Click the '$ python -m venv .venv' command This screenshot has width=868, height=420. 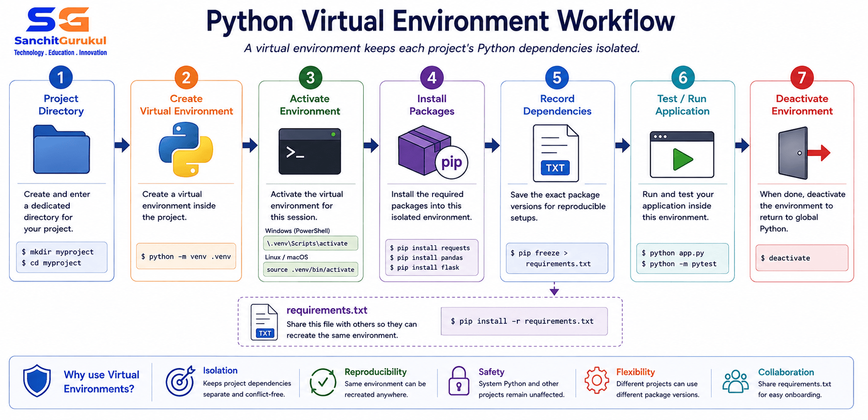point(186,256)
